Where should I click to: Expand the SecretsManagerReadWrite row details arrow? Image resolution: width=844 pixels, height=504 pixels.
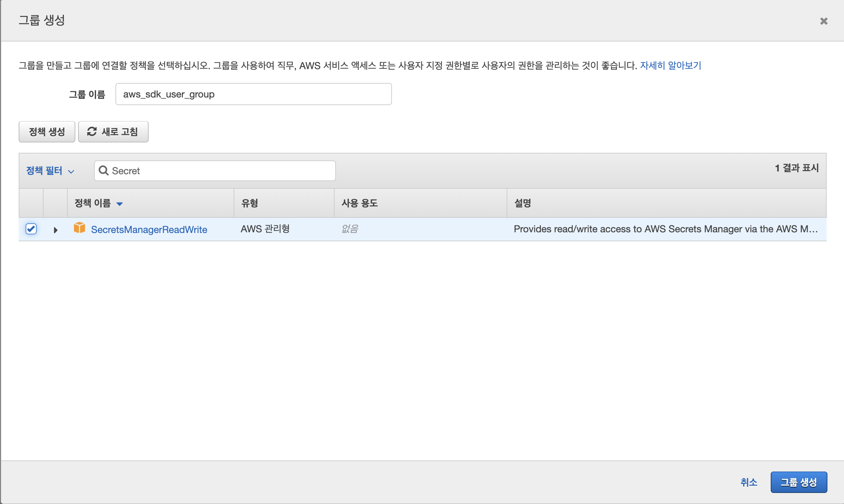coord(55,230)
